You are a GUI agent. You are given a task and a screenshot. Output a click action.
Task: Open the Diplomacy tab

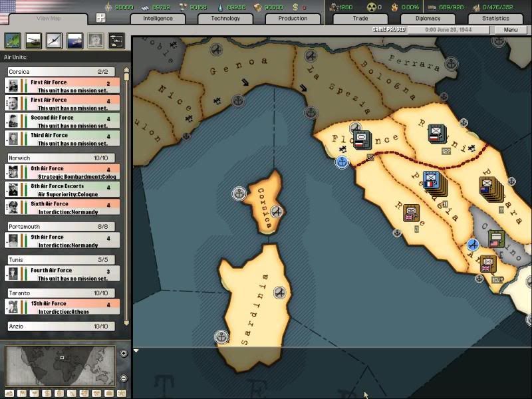point(428,19)
